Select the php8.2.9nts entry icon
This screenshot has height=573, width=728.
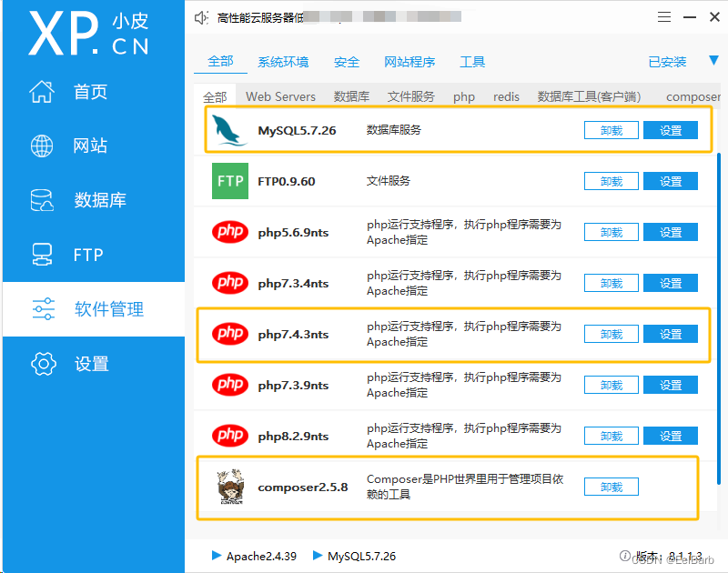click(x=229, y=435)
